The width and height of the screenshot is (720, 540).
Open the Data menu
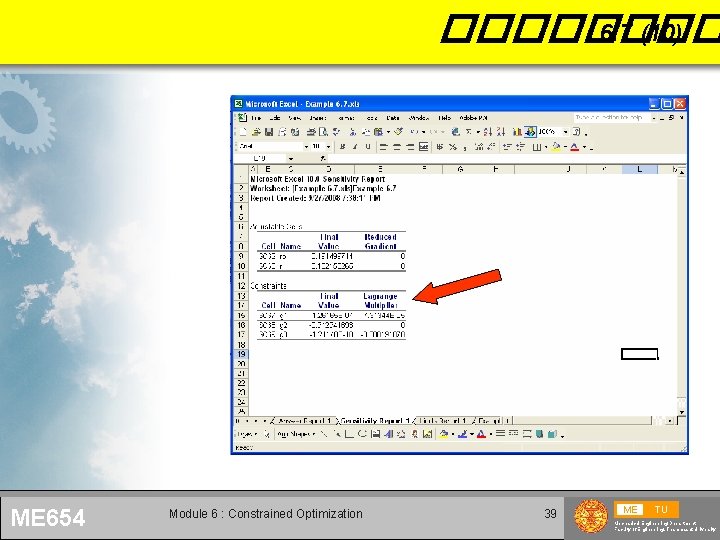(x=393, y=118)
